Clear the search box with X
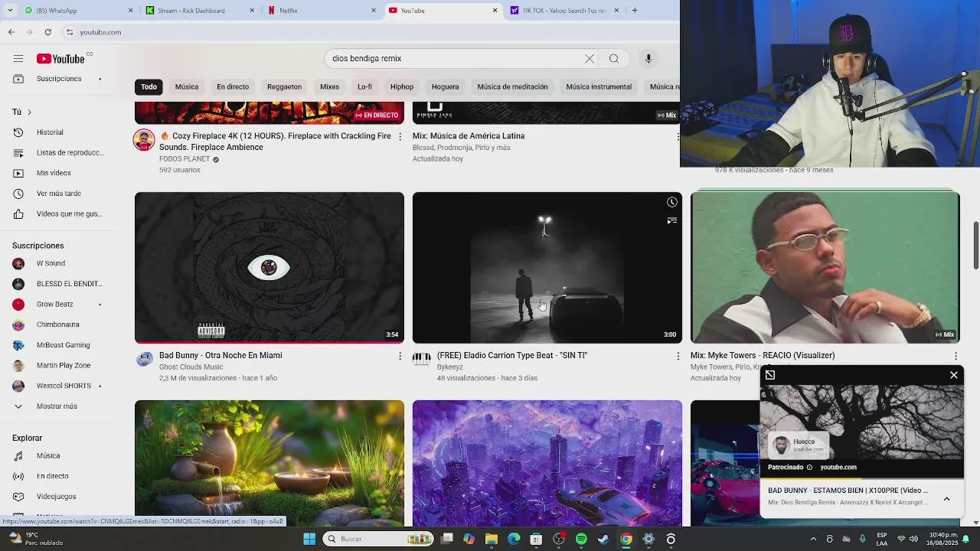This screenshot has height=551, width=980. click(x=590, y=59)
